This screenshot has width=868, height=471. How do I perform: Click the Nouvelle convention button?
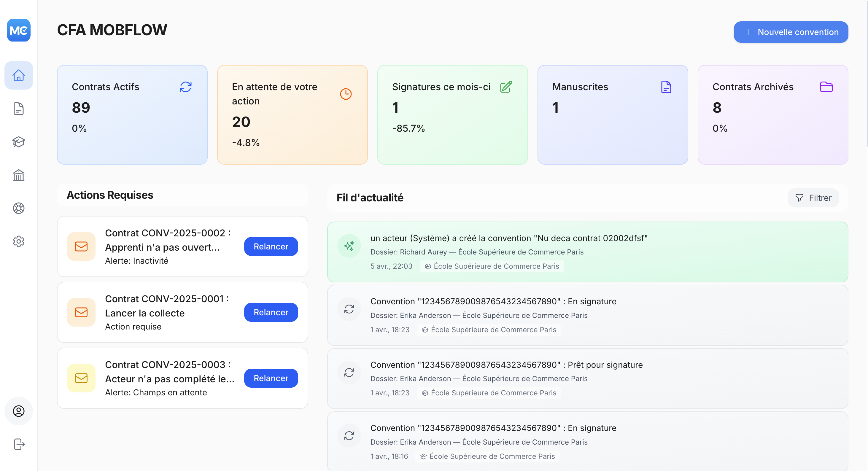click(791, 32)
